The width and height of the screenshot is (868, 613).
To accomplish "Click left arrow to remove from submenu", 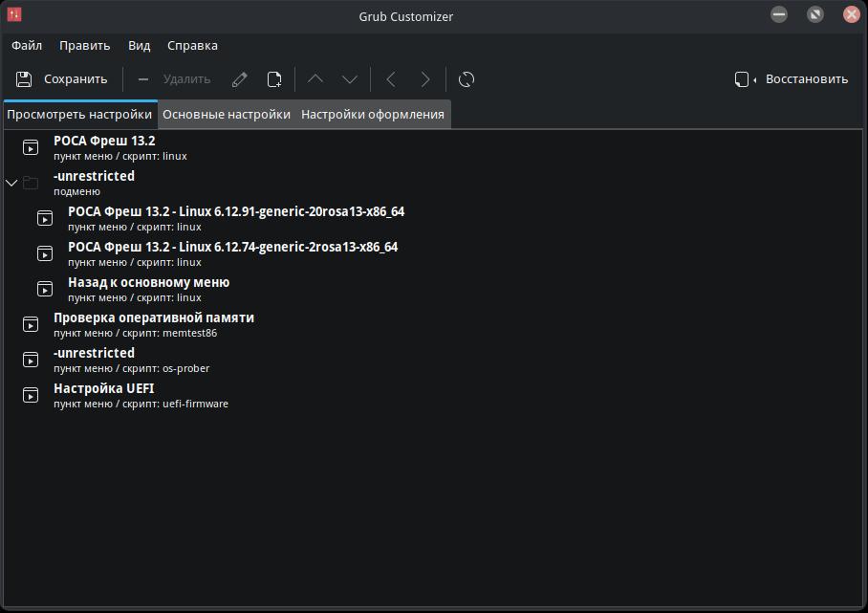I will 391,79.
